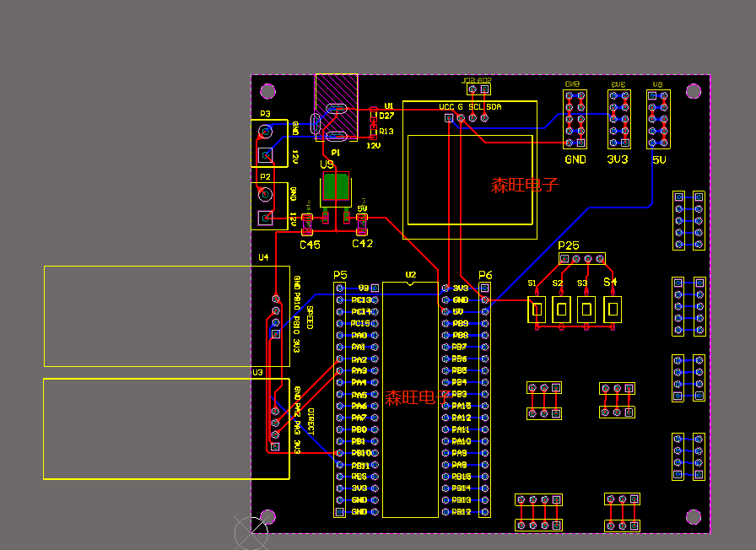The width and height of the screenshot is (756, 550).
Task: Select the SPEED silkscreen text
Action: tap(310, 318)
